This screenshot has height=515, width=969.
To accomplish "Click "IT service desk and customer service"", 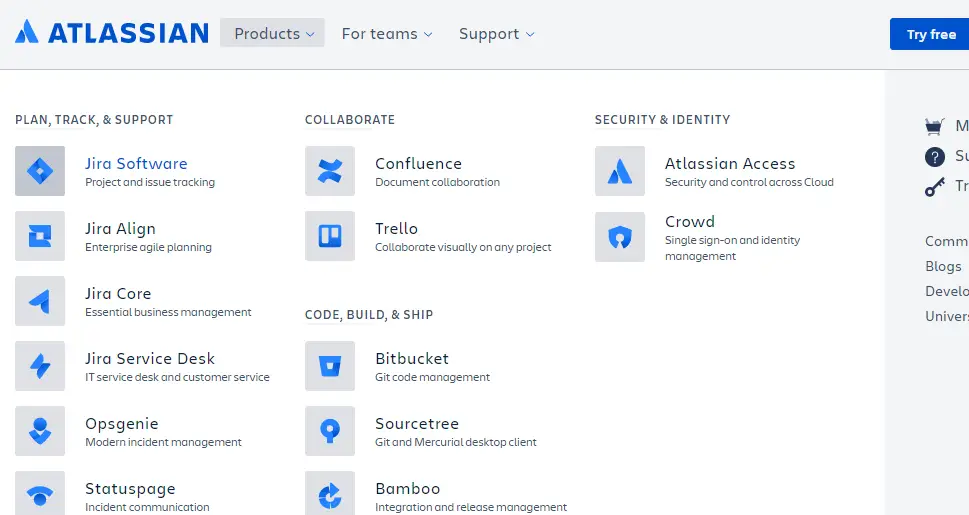I will [x=177, y=377].
